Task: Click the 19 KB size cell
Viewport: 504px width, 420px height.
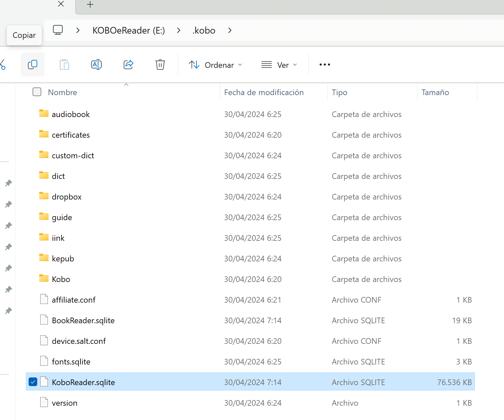Action: [462, 320]
